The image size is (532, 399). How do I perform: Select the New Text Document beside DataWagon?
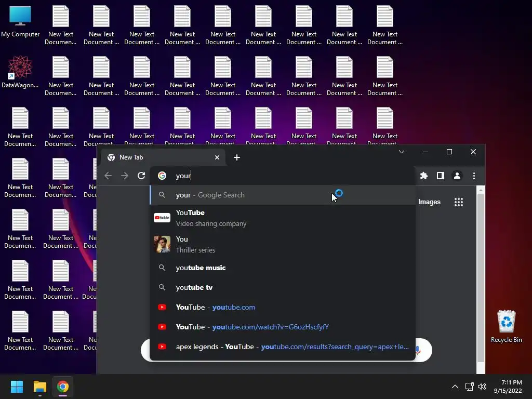coord(61,76)
